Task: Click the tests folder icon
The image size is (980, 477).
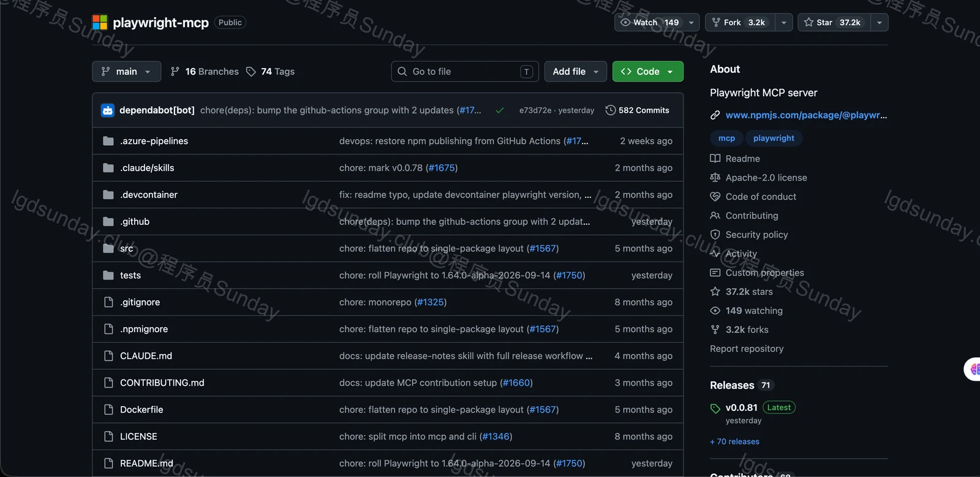Action: (108, 275)
